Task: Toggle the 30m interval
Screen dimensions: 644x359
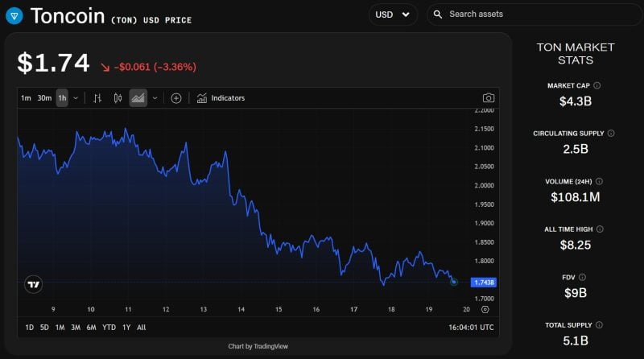Action: [44, 98]
